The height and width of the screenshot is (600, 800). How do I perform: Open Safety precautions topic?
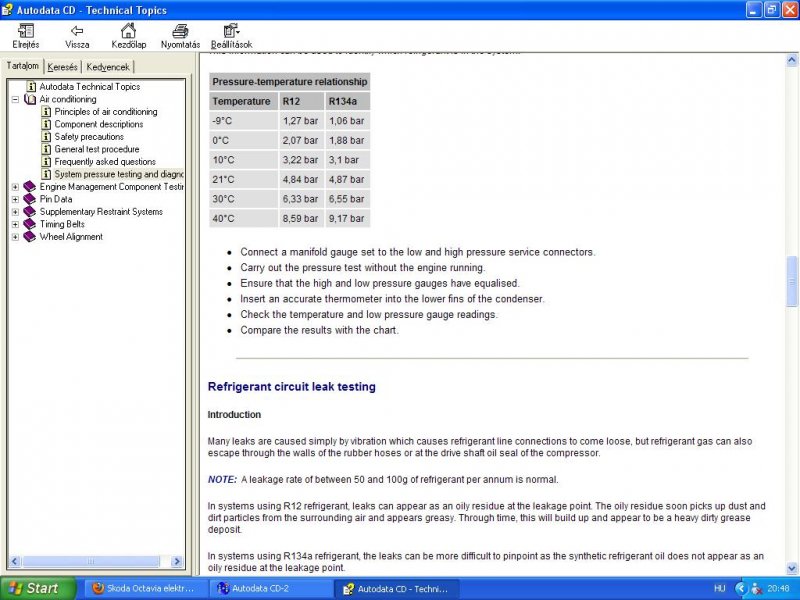89,136
